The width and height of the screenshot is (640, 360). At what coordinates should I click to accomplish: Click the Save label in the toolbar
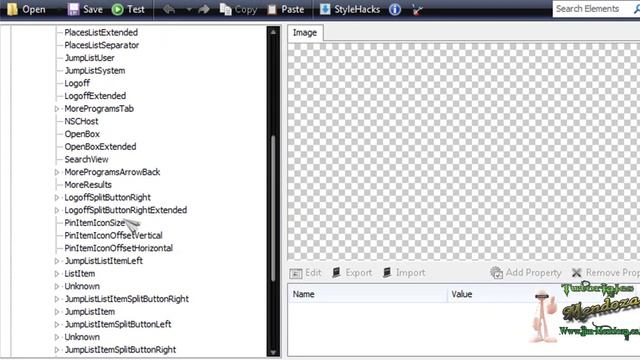[x=93, y=9]
